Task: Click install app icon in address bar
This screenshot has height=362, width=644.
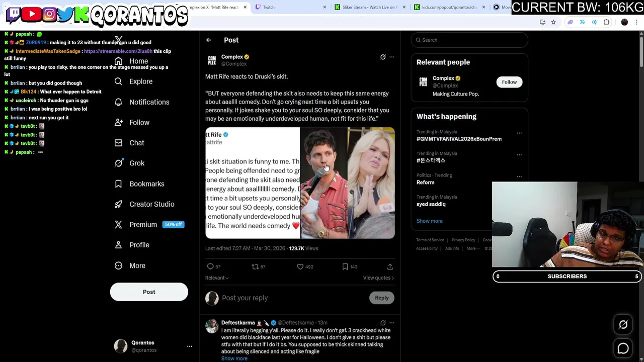Action: click(x=542, y=22)
